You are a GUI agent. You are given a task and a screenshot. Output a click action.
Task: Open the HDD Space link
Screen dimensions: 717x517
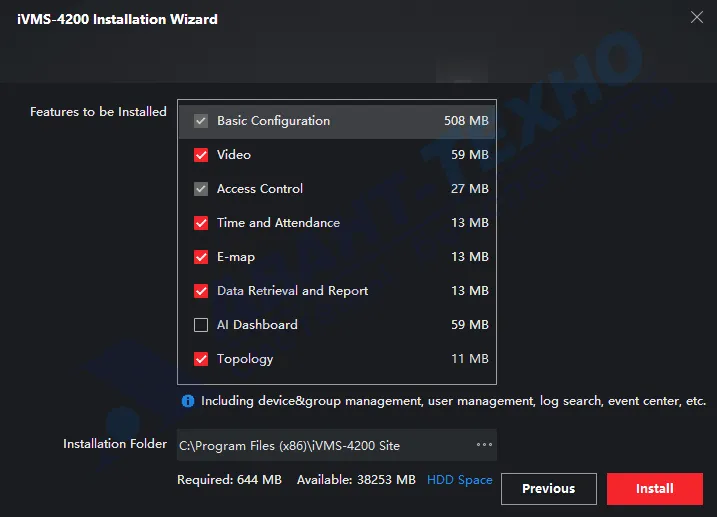tap(459, 480)
